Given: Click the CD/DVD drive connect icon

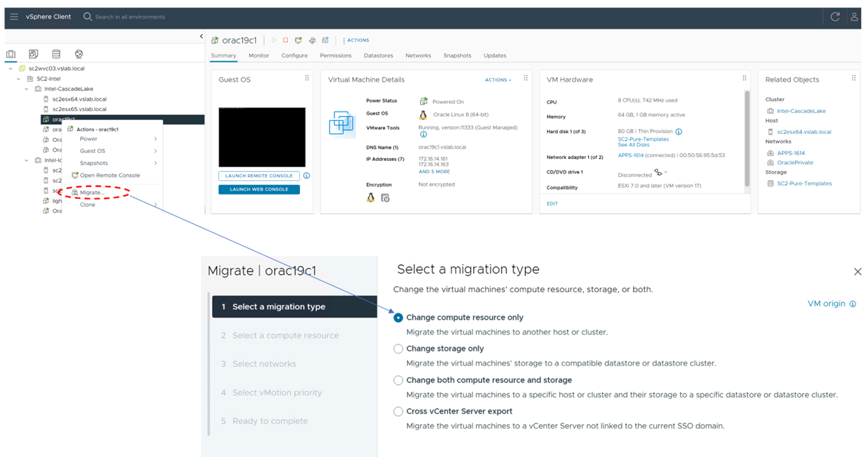Looking at the screenshot, I should (660, 173).
